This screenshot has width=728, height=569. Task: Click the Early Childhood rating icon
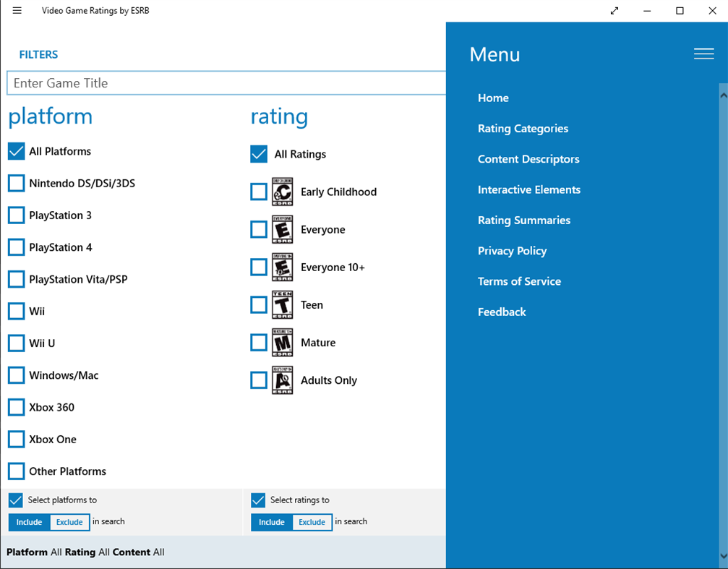click(x=282, y=192)
